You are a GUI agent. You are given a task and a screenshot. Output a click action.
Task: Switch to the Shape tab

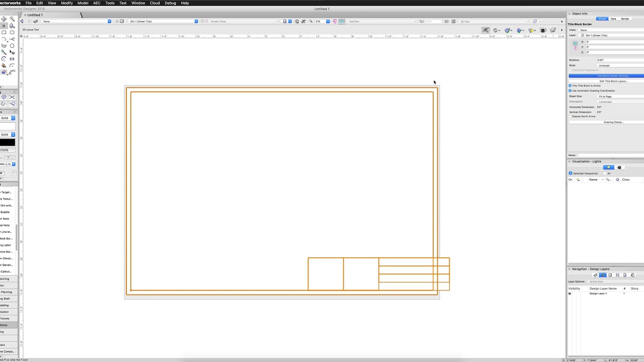point(602,19)
